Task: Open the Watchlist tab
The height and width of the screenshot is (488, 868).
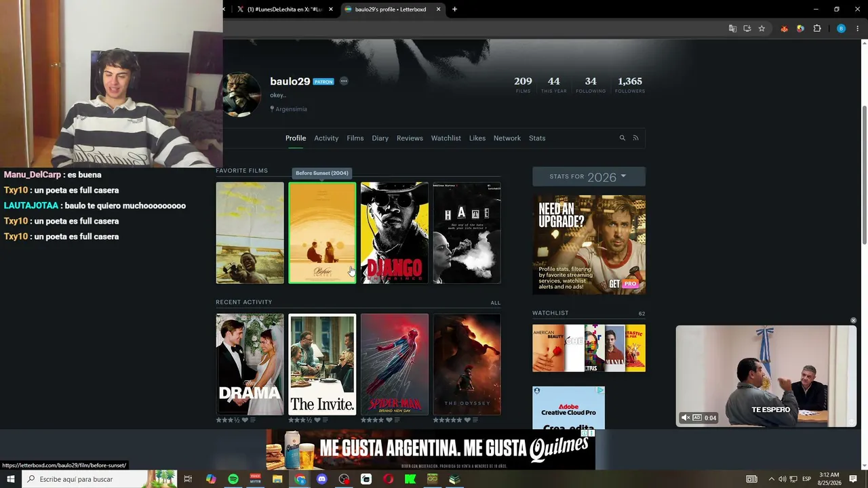Action: tap(446, 138)
